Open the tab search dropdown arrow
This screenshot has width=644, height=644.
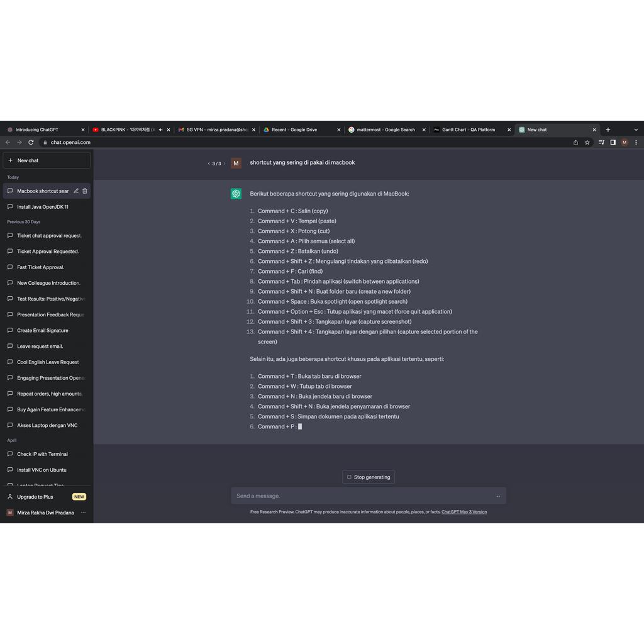(x=636, y=130)
